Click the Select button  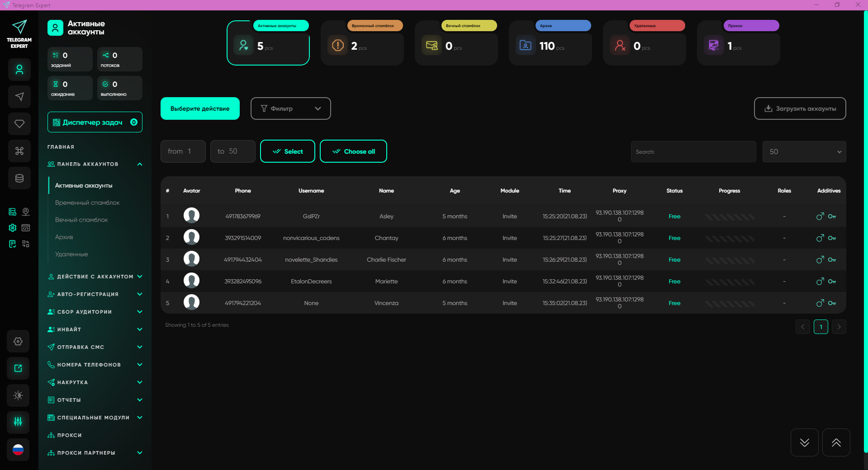tap(288, 151)
